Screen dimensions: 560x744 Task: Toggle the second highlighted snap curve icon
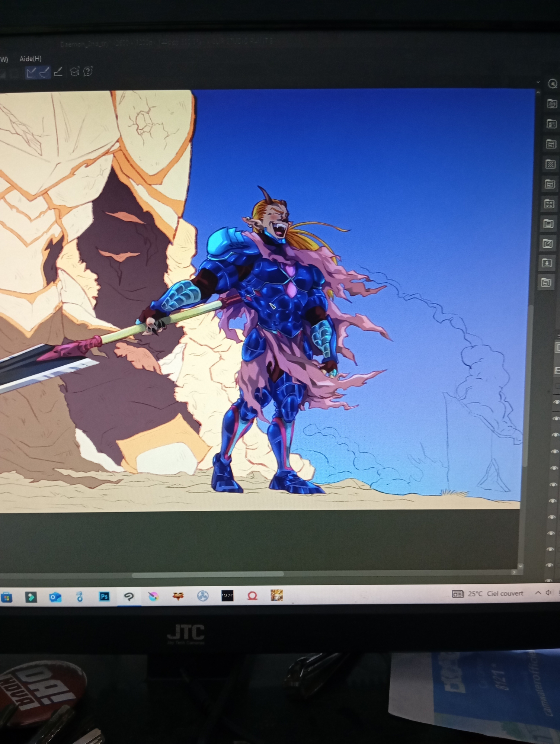click(44, 72)
